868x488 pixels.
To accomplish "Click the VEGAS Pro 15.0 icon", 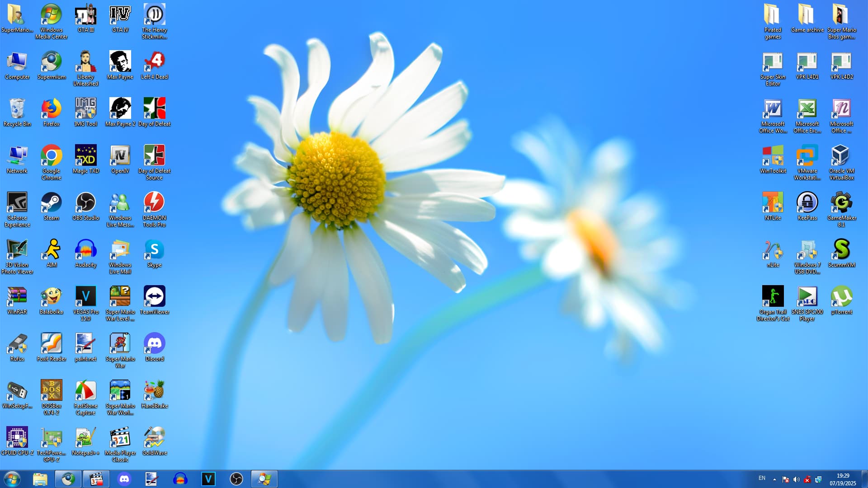I will [x=85, y=297].
